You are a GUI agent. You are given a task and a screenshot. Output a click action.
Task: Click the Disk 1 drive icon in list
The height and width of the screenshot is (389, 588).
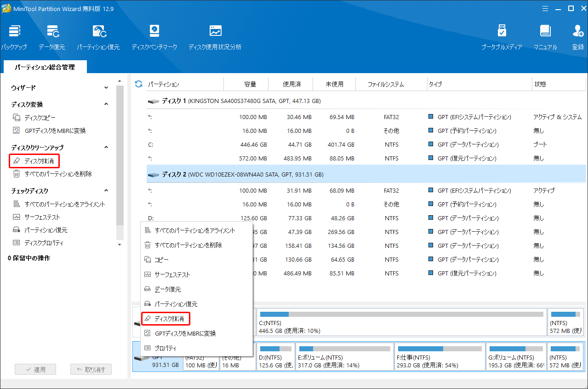tap(153, 101)
